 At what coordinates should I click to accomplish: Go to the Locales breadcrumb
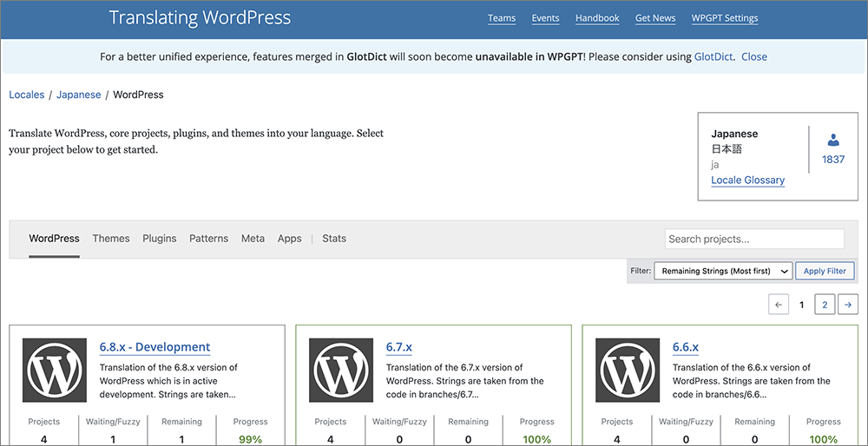(x=27, y=95)
